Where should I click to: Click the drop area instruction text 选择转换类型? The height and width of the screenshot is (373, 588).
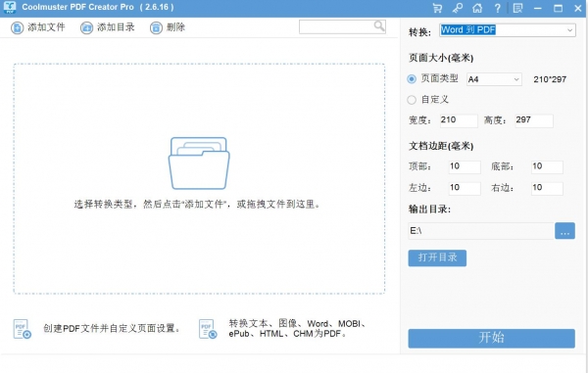pyautogui.click(x=197, y=205)
